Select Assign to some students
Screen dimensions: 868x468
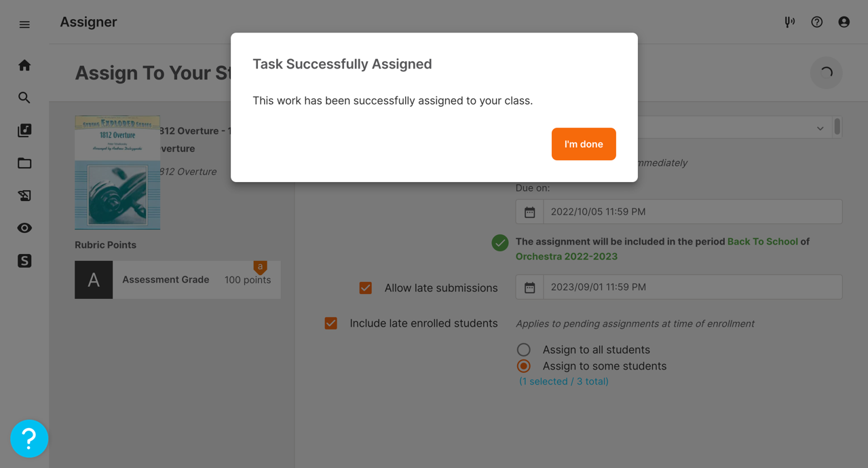(523, 366)
